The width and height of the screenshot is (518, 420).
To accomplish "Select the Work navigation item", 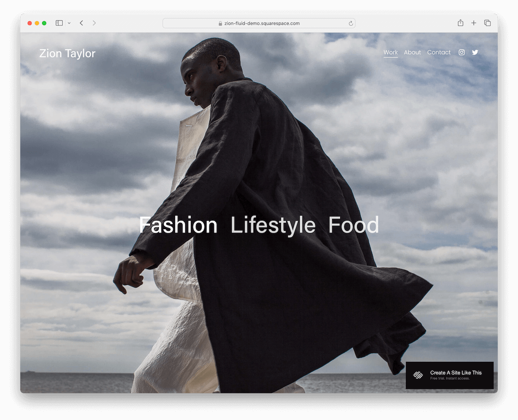I will coord(391,52).
